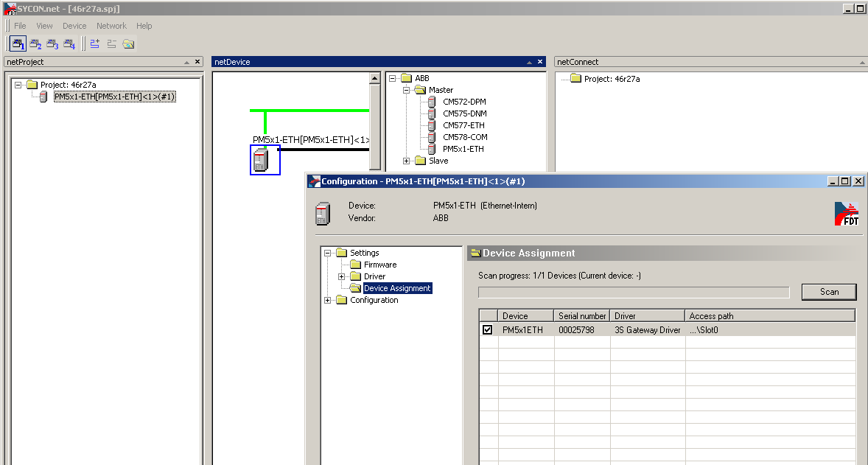Image resolution: width=868 pixels, height=465 pixels.
Task: Click the CM572-DPM device icon in catalog
Action: coord(432,102)
